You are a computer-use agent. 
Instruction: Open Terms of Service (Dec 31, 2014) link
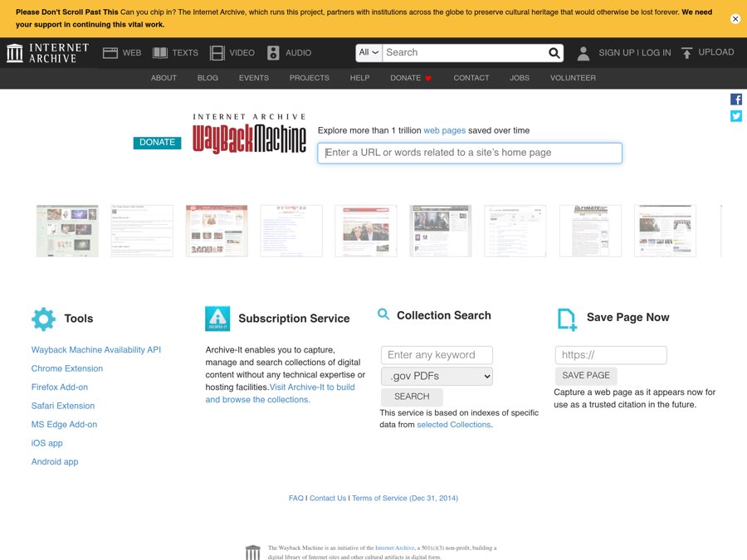[x=405, y=498]
